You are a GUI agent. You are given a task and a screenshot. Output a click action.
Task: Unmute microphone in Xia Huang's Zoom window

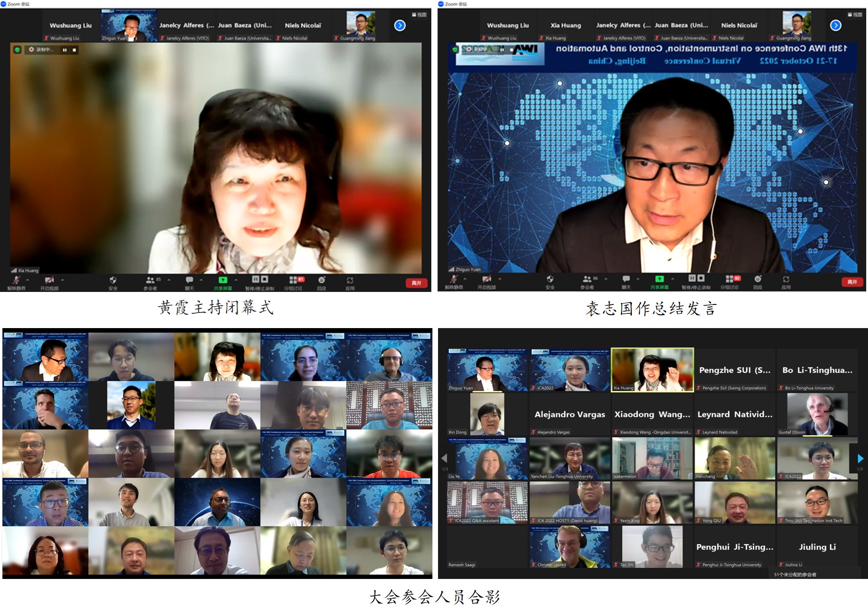[16, 280]
